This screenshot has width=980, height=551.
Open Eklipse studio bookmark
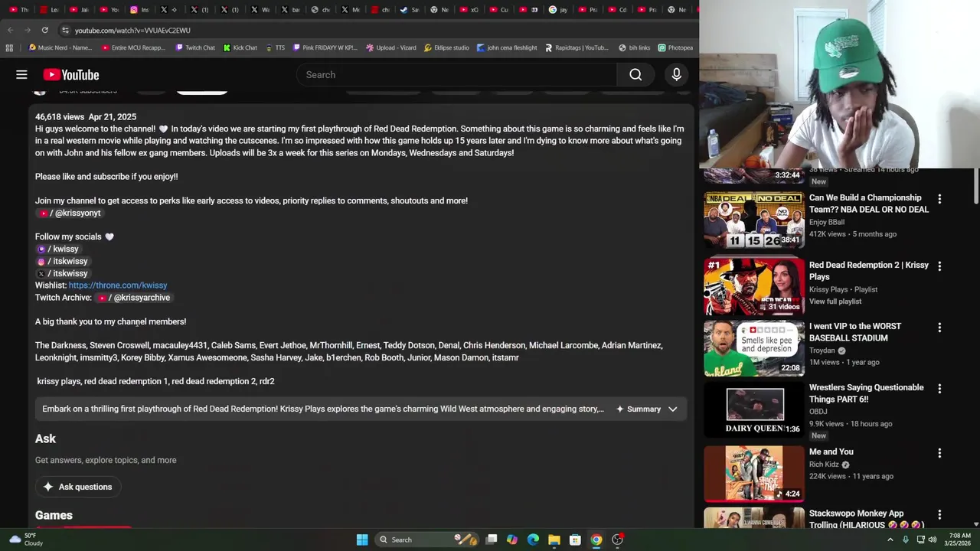pyautogui.click(x=446, y=47)
